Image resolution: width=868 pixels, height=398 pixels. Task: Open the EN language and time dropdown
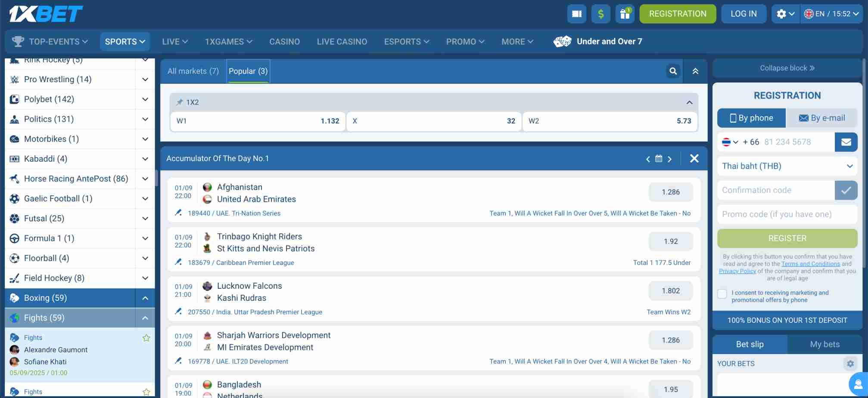click(x=831, y=14)
